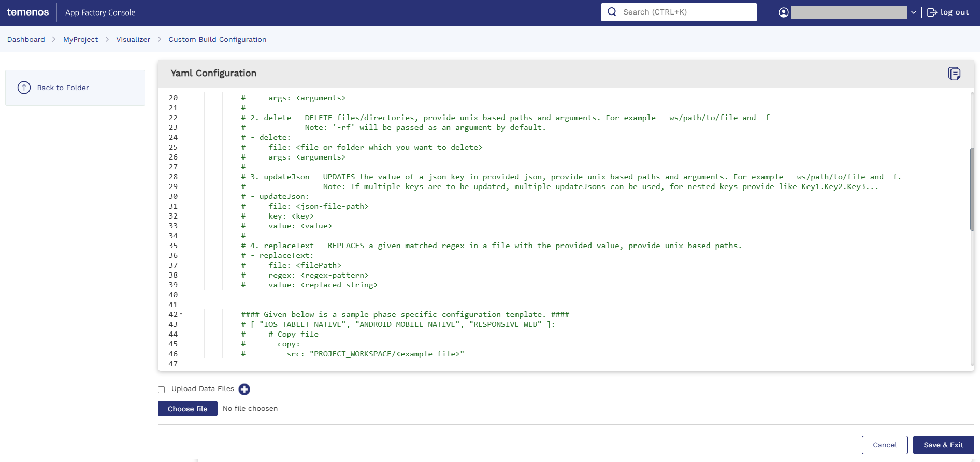Click the Back to Folder arrow icon
This screenshot has width=980, height=462.
coord(24,88)
